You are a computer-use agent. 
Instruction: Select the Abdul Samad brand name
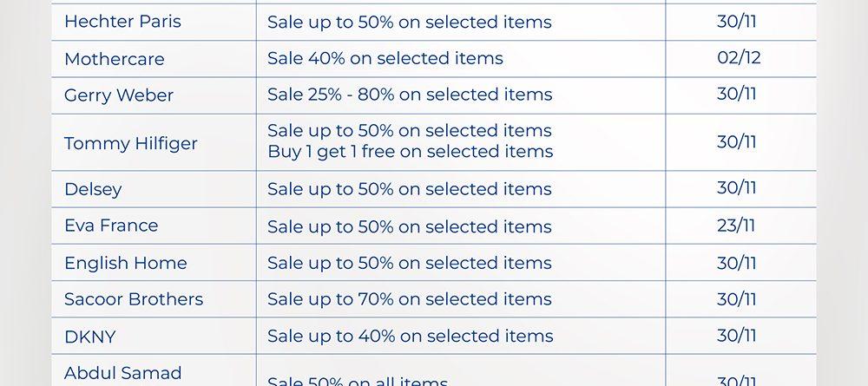click(123, 373)
